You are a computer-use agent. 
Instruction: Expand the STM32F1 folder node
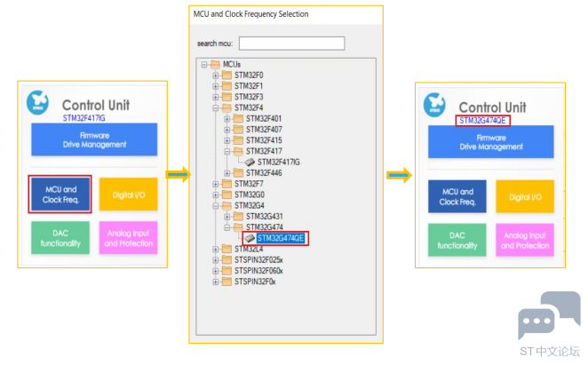point(216,86)
